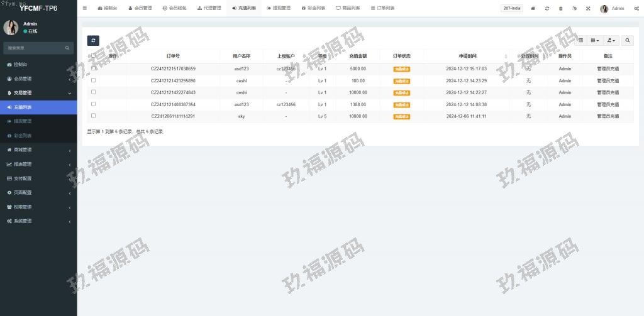644x316 pixels.
Task: Open the 订单列表 tab
Action: (x=382, y=9)
